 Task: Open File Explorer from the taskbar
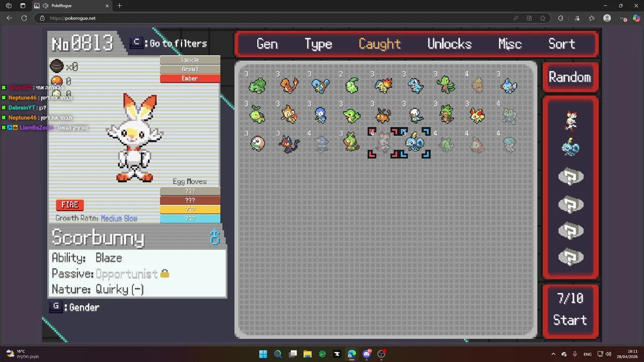coord(307,354)
